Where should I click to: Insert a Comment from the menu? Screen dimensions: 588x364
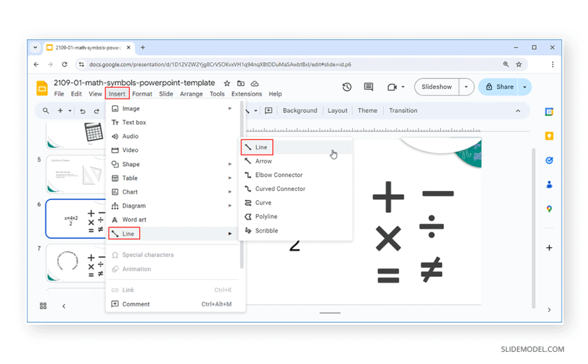172,304
